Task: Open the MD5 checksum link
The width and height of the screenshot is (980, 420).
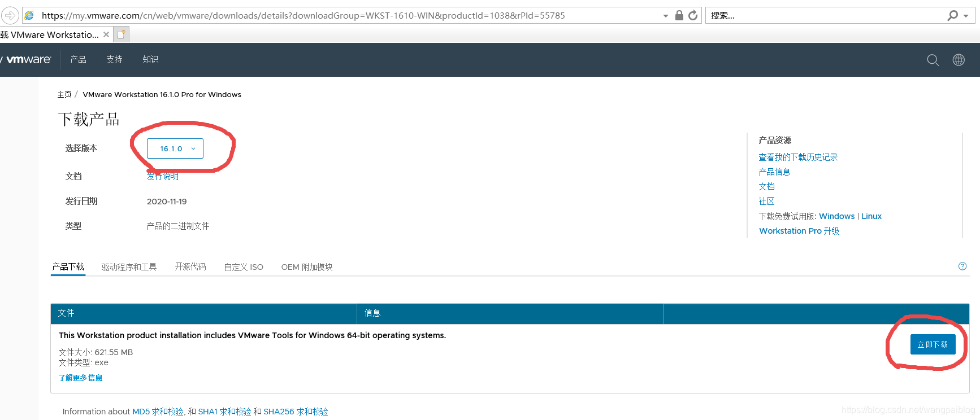Action: [x=158, y=412]
